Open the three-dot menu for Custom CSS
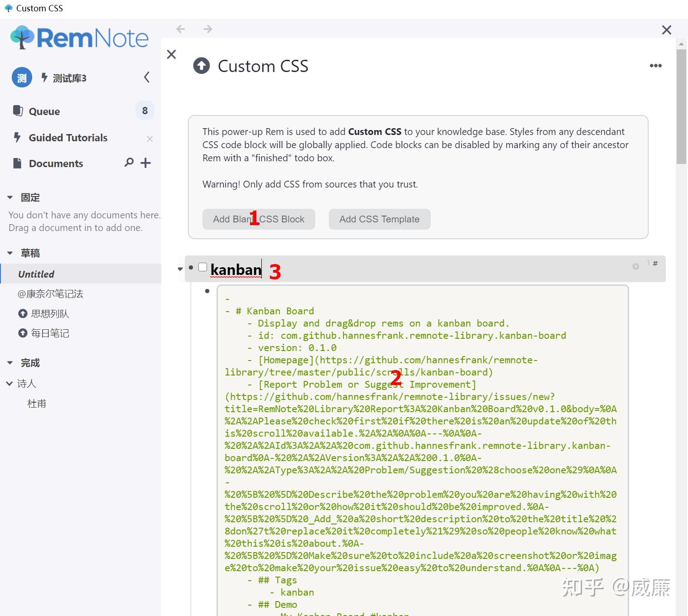The height and width of the screenshot is (616, 688). pos(655,66)
